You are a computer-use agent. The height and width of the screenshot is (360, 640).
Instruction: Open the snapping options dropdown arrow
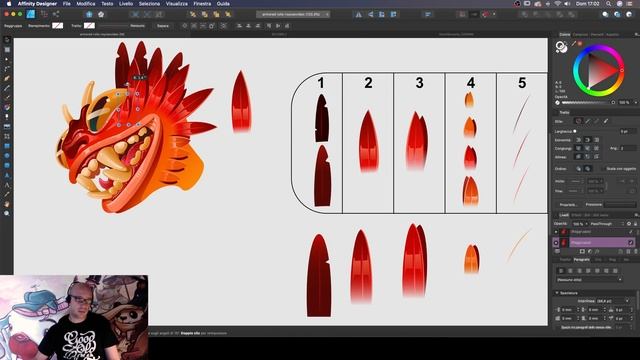[494, 14]
